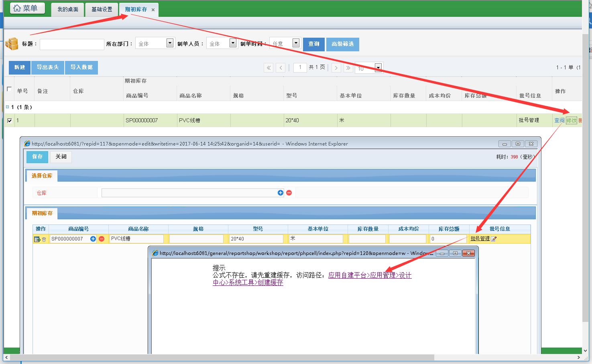The height and width of the screenshot is (364, 592).
Task: Click the 商品名称 field containing PVC线槽
Action: (x=136, y=239)
